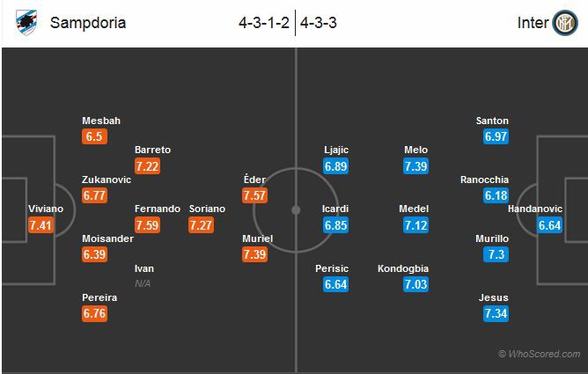Click Handanovic's 6.64 rating badge
The width and height of the screenshot is (588, 374).
[x=551, y=225]
